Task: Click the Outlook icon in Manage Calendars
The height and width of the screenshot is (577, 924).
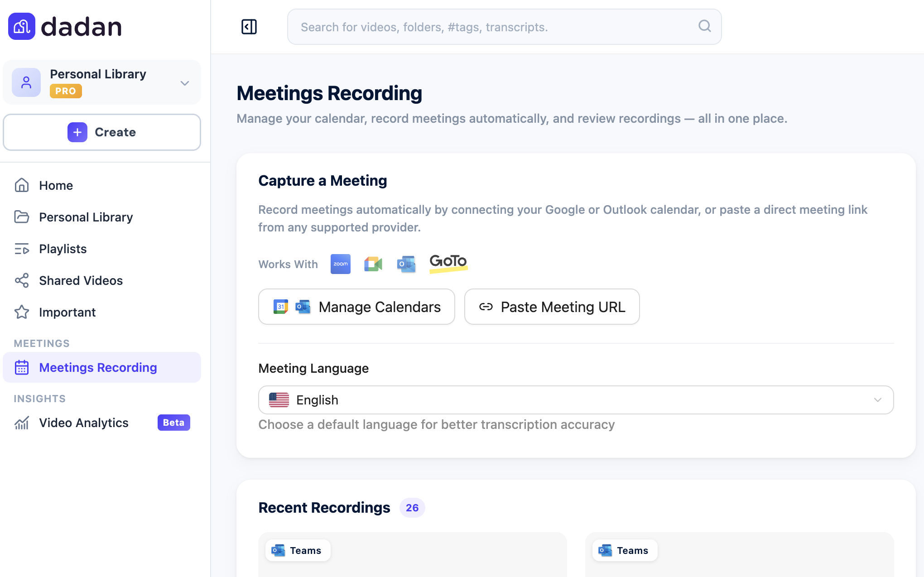Action: click(x=303, y=307)
